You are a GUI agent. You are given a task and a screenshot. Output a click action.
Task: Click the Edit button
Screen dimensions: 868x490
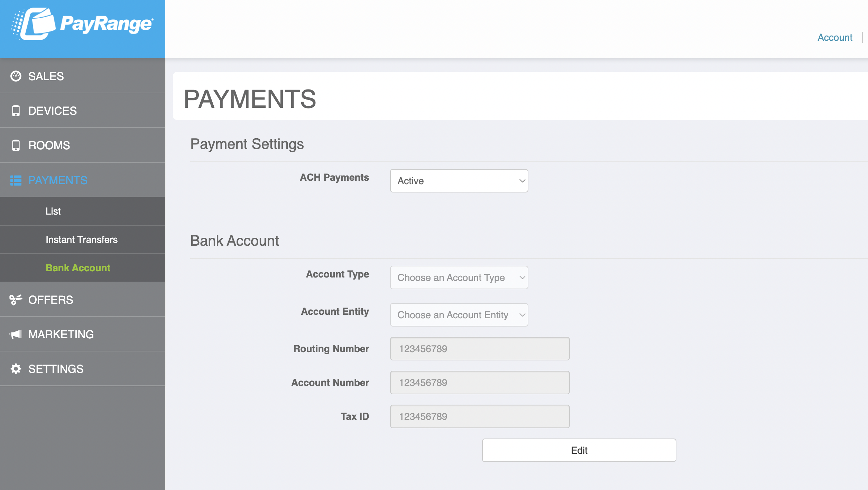579,450
